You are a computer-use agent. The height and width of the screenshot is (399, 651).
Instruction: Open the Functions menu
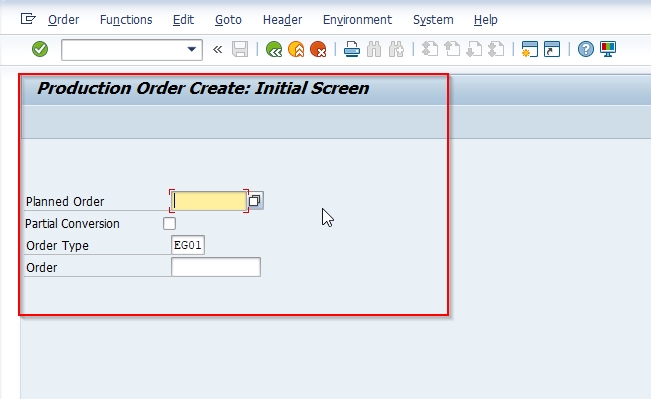(126, 20)
